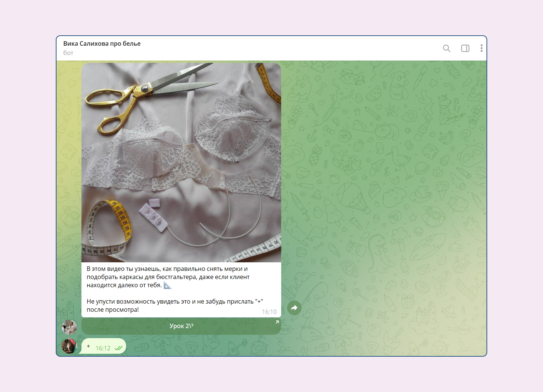The height and width of the screenshot is (392, 543).
Task: Open the lingerie sewing photo in message
Action: point(181,162)
